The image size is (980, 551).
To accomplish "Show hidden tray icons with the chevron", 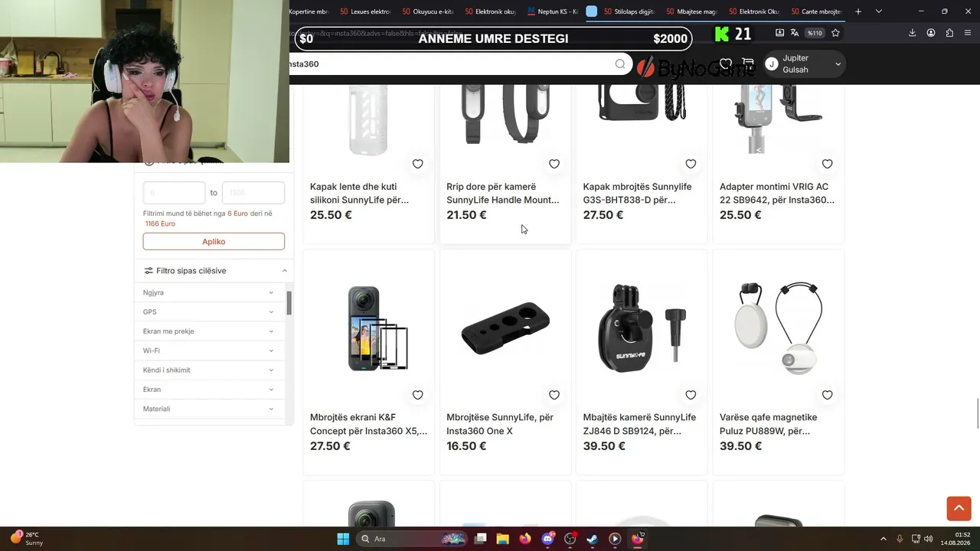I will (x=883, y=539).
